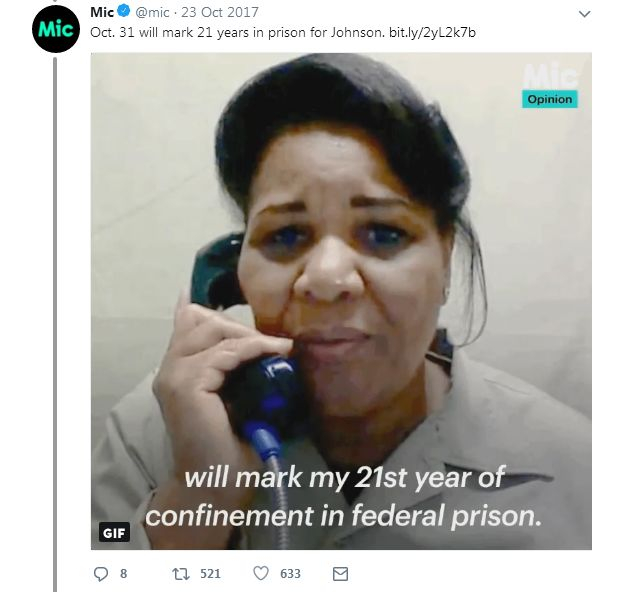
Task: Open the 23 Oct 2017 timestamp
Action: pyautogui.click(x=220, y=12)
